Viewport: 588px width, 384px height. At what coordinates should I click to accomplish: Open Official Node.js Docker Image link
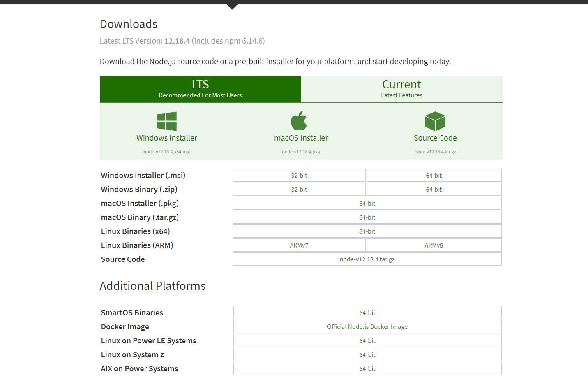point(367,326)
